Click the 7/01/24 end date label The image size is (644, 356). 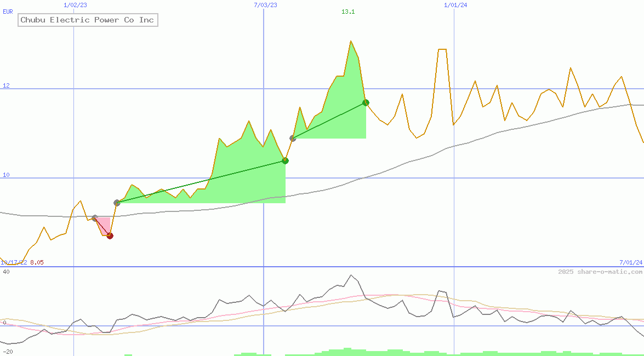pos(630,262)
